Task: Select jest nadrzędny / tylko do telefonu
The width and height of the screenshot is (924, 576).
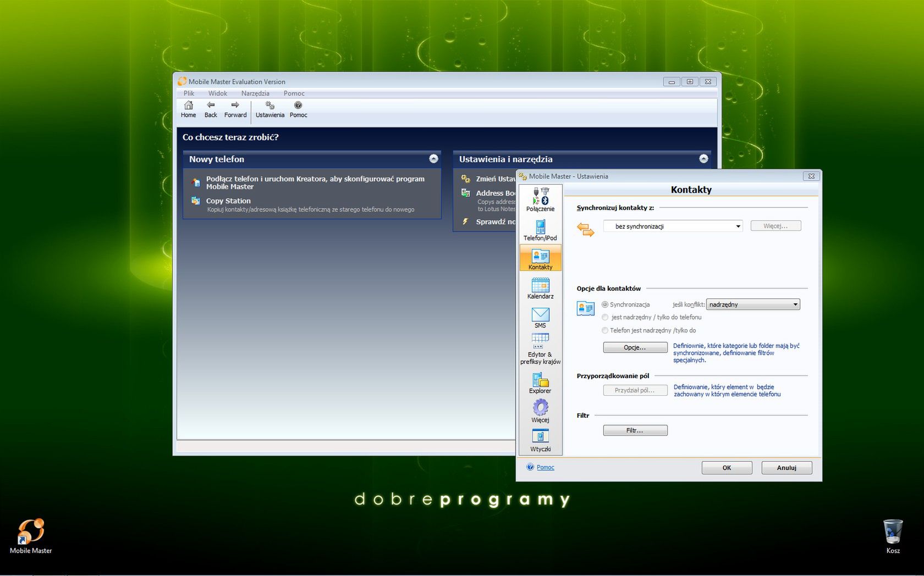Action: pos(605,317)
